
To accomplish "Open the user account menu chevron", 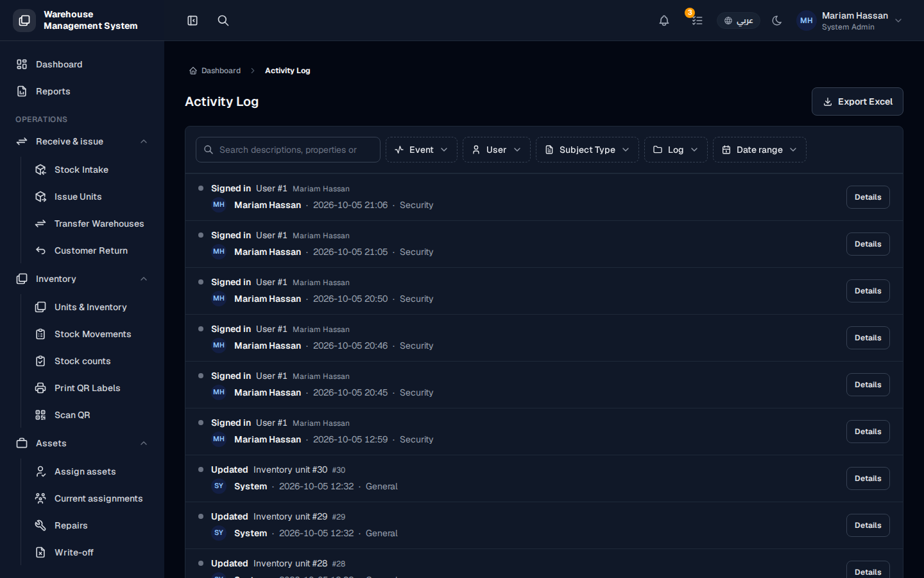I will [x=898, y=21].
